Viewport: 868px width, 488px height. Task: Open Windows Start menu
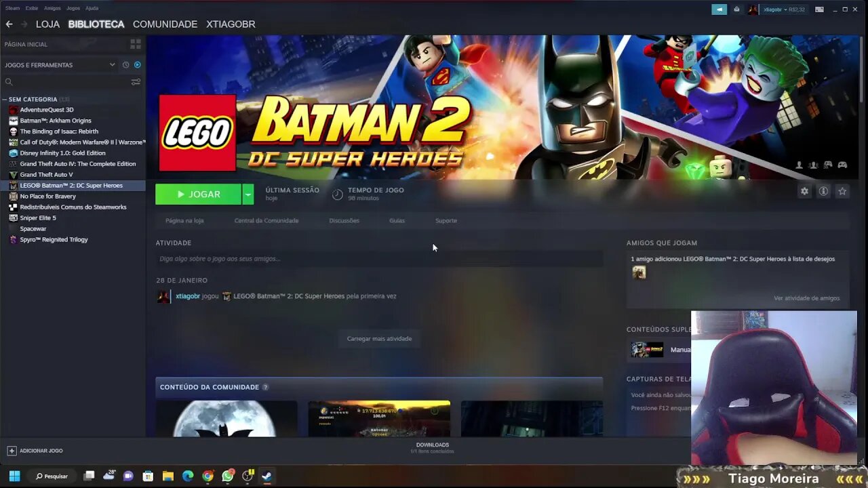click(14, 476)
